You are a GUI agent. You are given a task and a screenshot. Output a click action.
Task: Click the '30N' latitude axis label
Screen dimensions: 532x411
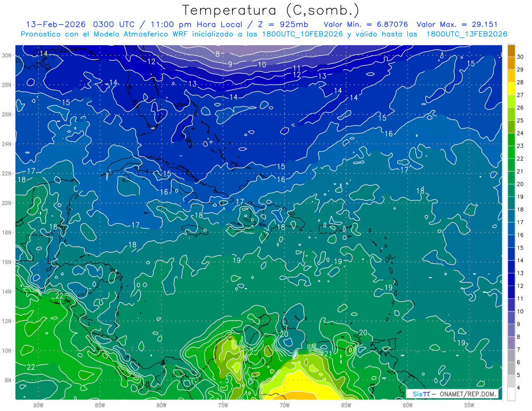pyautogui.click(x=7, y=55)
